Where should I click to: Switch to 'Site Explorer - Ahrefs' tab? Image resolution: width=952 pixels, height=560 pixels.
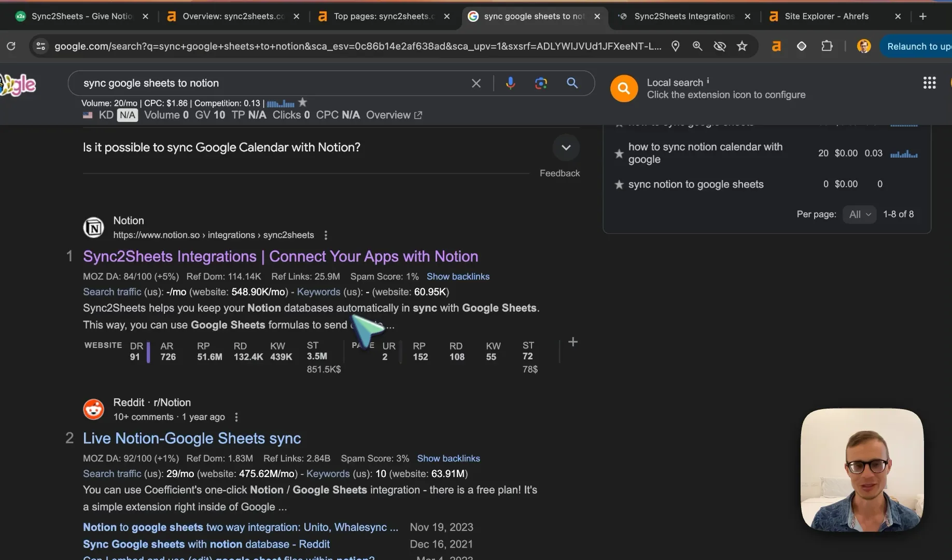827,16
